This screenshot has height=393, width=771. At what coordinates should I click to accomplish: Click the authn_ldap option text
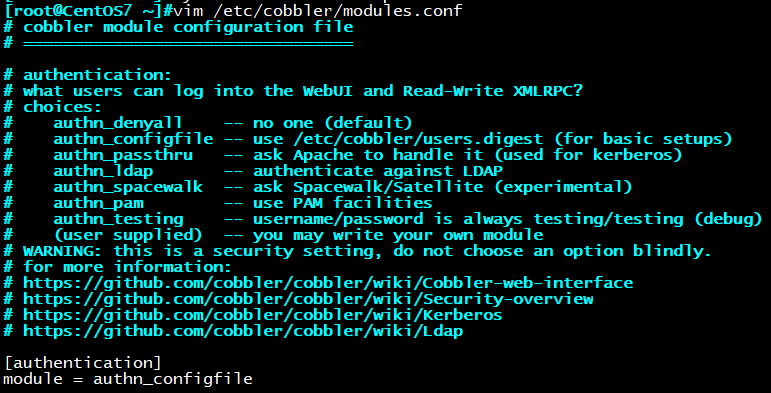click(x=103, y=171)
